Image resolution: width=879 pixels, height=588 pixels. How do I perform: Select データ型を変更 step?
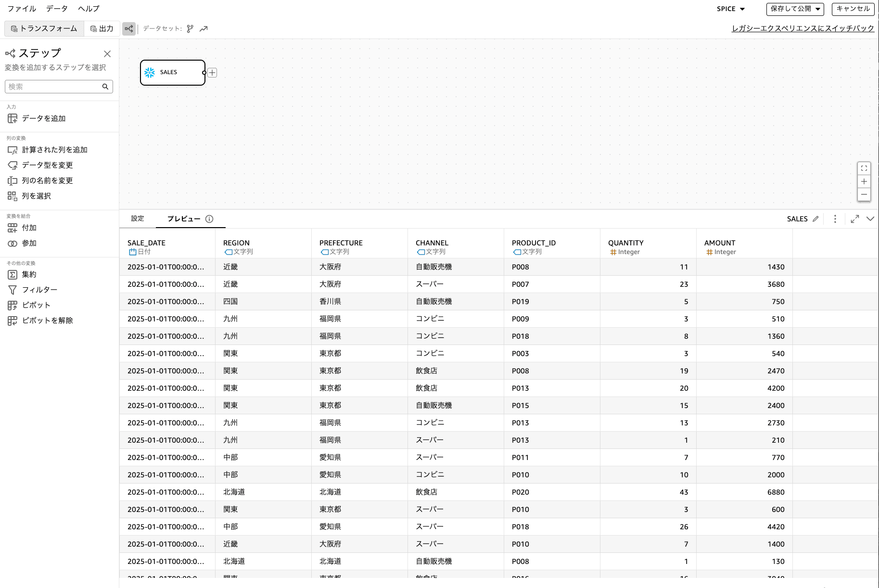[40, 165]
